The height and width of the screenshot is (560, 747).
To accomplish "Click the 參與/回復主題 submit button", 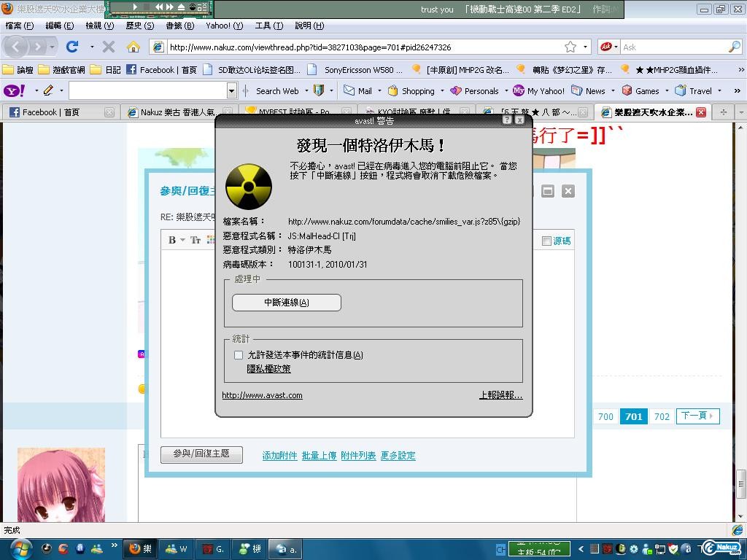I will click(201, 454).
